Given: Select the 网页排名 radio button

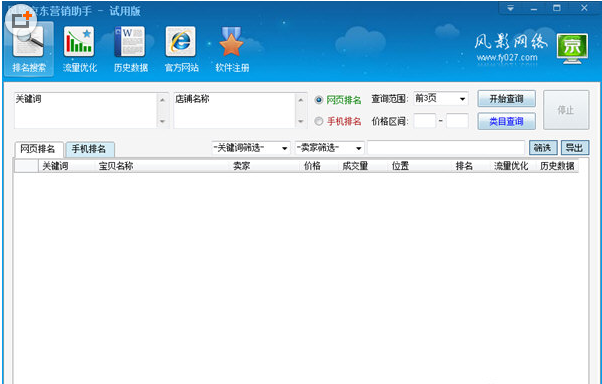Looking at the screenshot, I should point(319,100).
